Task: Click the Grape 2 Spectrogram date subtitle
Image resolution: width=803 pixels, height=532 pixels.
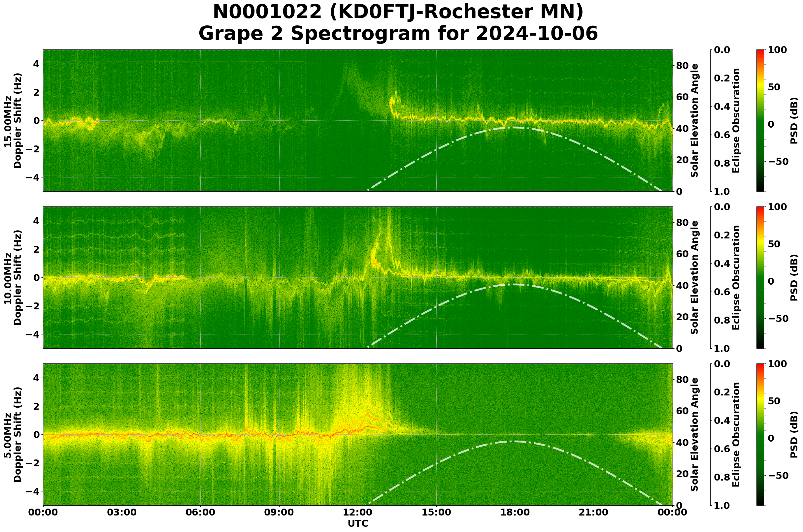Action: point(398,34)
